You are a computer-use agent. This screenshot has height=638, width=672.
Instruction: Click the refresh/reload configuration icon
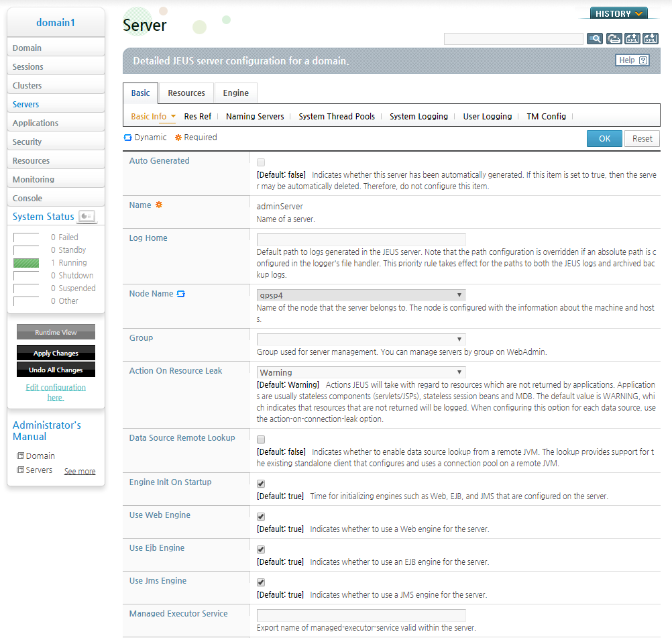coord(614,39)
